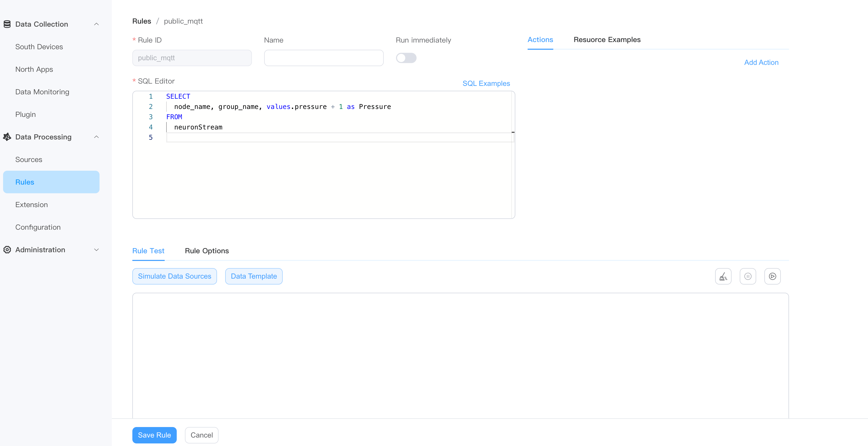868x446 pixels.
Task: Switch to the Rule Options tab
Action: coord(206,251)
